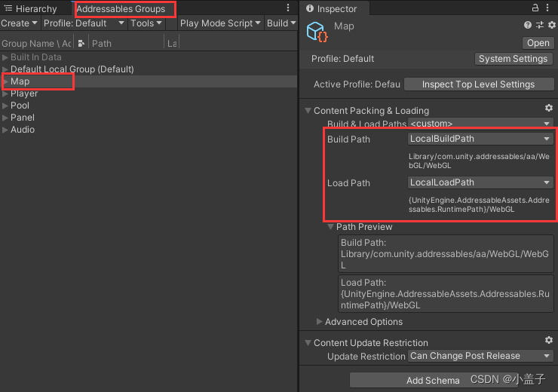
Task: Open the Build Path LocalBuildPath dropdown
Action: 480,139
